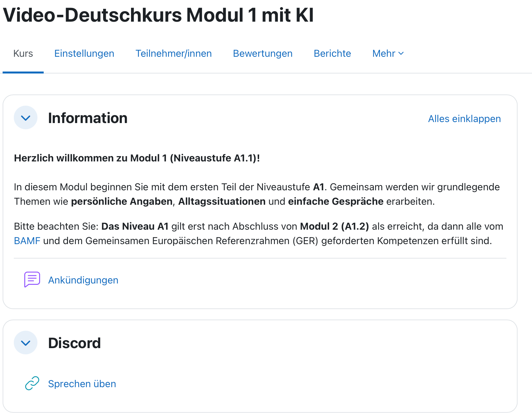Open the Mehr navigation menu
Image resolution: width=532 pixels, height=418 pixels.
(388, 53)
